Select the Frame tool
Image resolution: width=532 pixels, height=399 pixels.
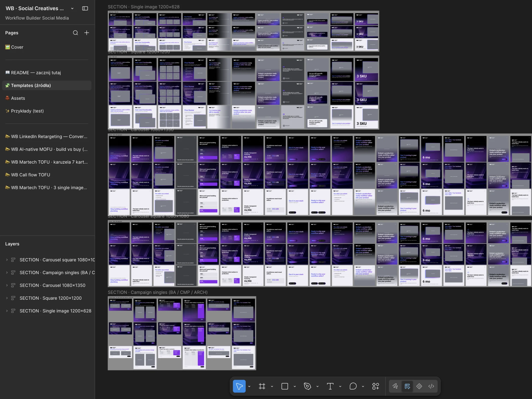click(x=262, y=386)
